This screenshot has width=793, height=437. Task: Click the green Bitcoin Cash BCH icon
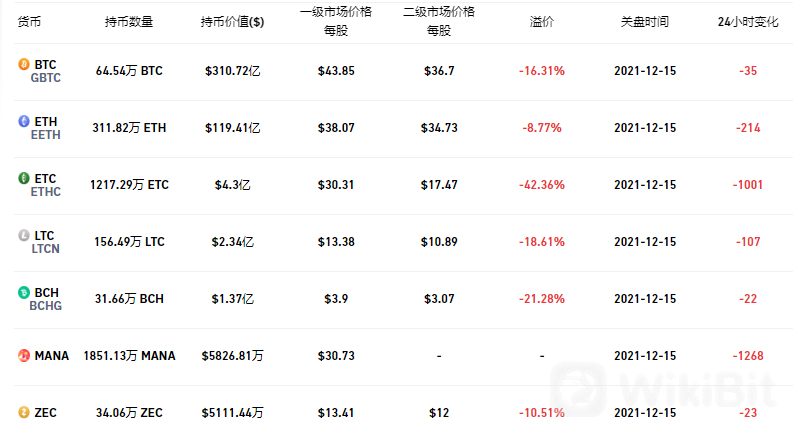[x=24, y=292]
